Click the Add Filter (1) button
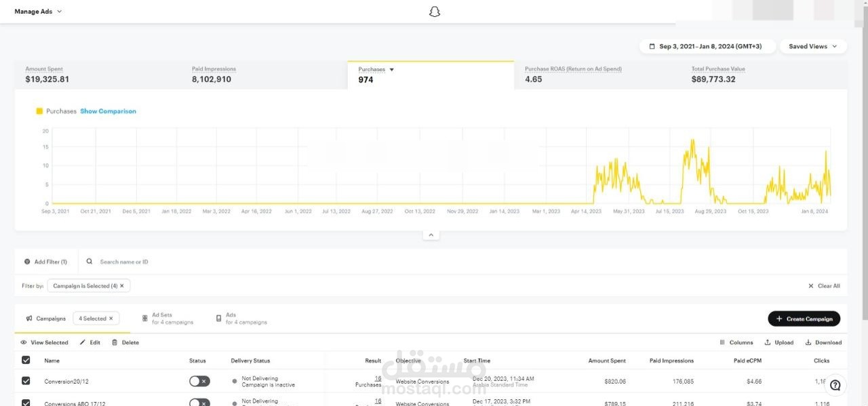 45,262
